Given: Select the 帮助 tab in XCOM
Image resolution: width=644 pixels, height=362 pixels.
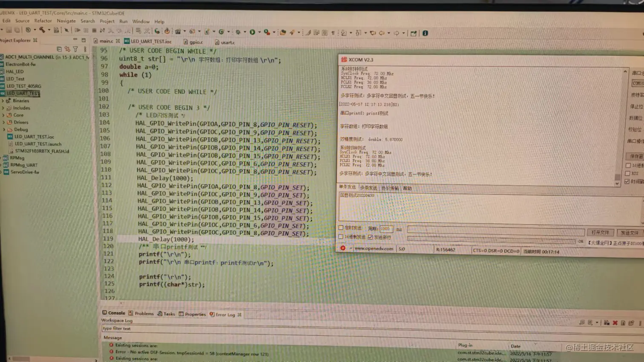Looking at the screenshot, I should 408,188.
